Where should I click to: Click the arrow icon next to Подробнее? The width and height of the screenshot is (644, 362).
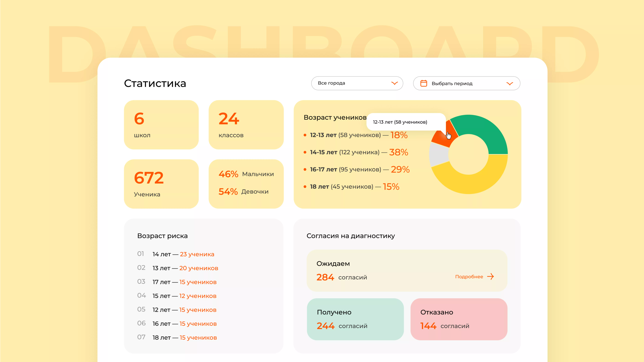(490, 277)
